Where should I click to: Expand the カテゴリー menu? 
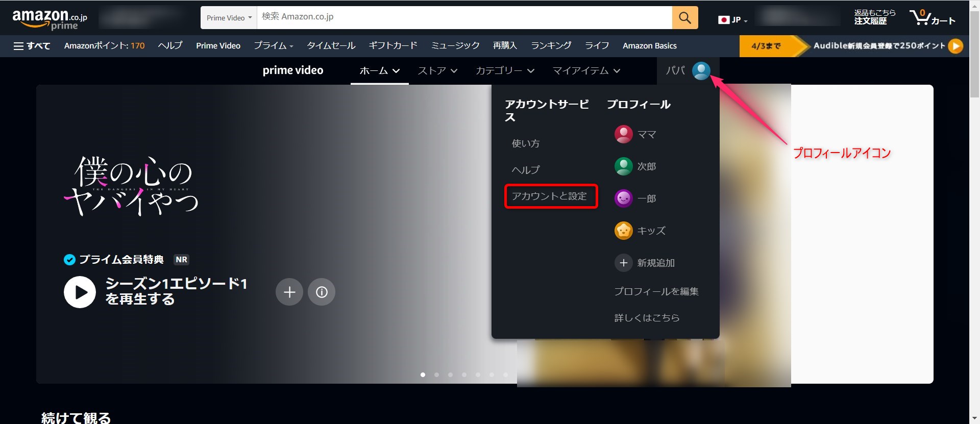[505, 71]
